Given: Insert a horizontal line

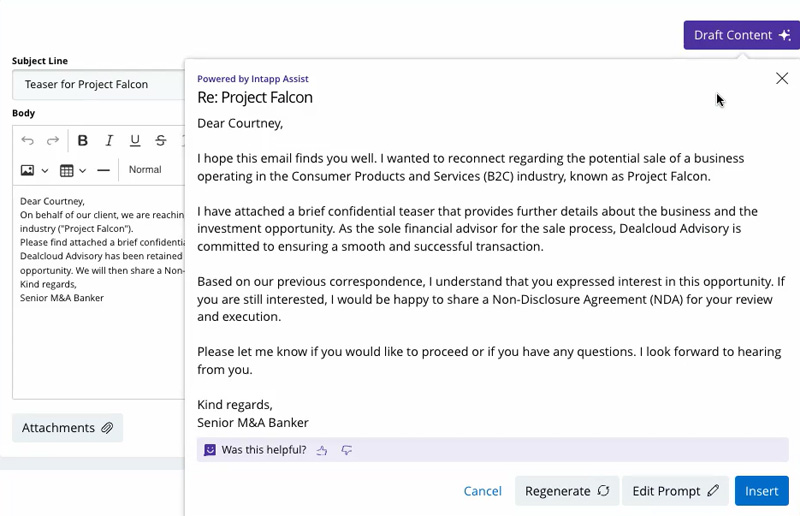Looking at the screenshot, I should (x=103, y=170).
